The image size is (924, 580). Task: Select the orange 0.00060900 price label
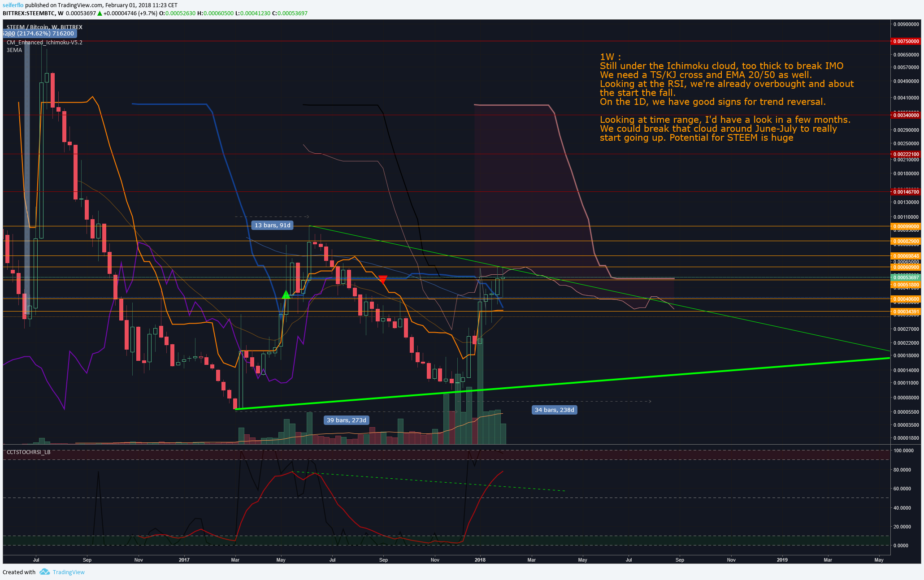pos(906,267)
